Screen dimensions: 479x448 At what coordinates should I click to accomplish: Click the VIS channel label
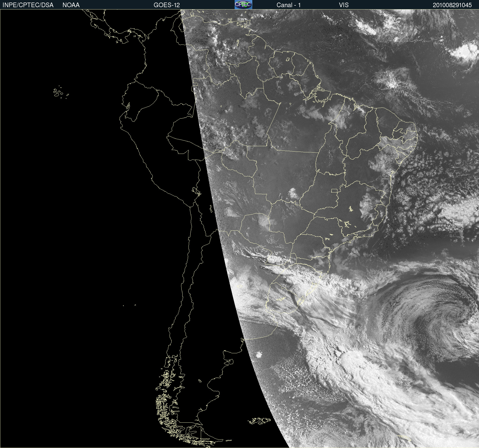tap(344, 5)
